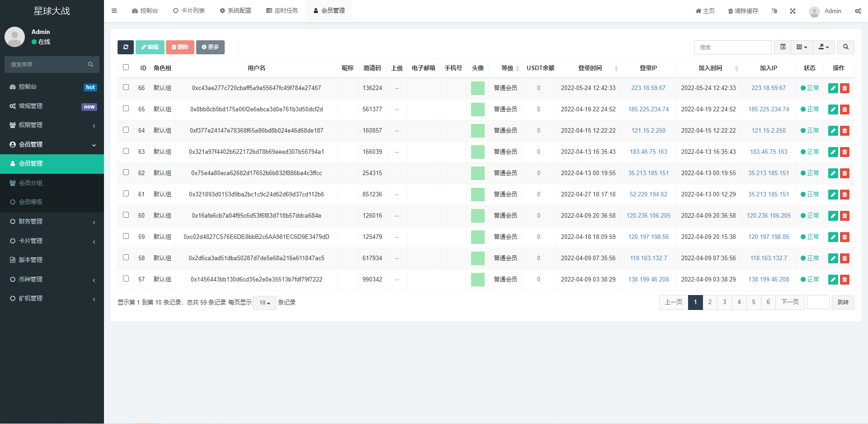Viewport: 868px width, 424px height.
Task: Click the hamburger menu icon beside 控制台
Action: click(x=114, y=10)
